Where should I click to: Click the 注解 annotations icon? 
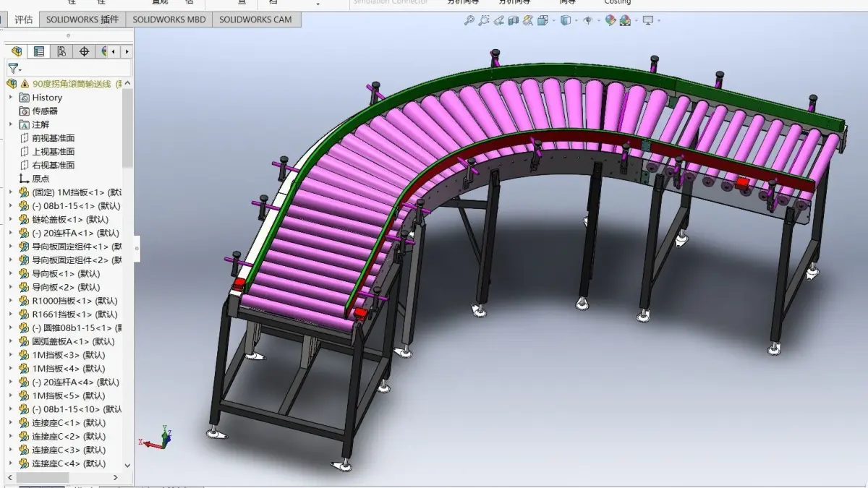pos(25,124)
